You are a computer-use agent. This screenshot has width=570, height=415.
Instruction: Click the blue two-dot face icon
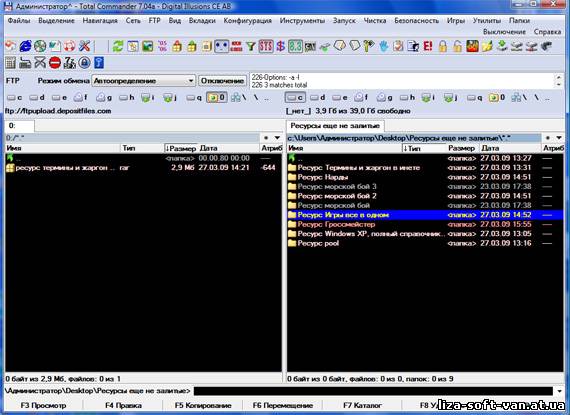[221, 47]
